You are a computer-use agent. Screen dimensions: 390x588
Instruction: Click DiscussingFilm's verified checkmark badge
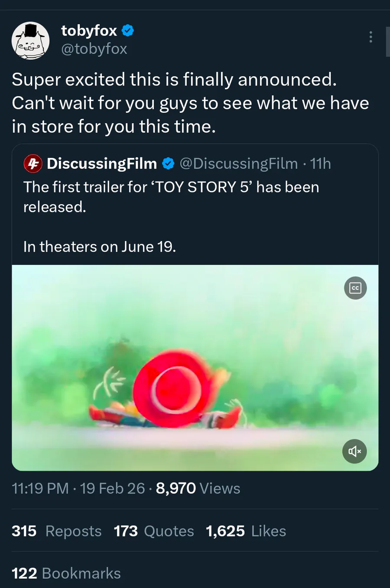[168, 163]
